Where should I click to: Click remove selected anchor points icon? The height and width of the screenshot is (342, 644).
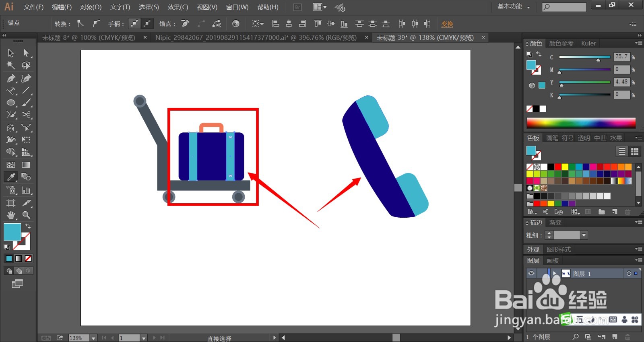point(185,24)
